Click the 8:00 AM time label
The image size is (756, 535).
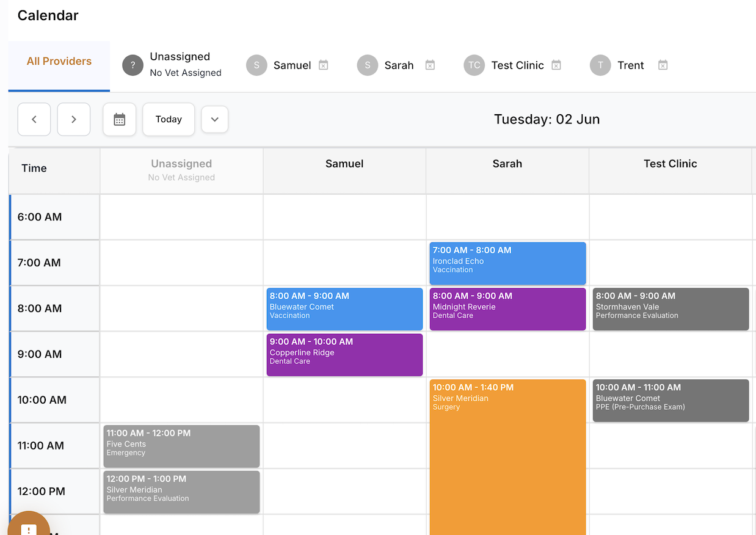tap(40, 308)
